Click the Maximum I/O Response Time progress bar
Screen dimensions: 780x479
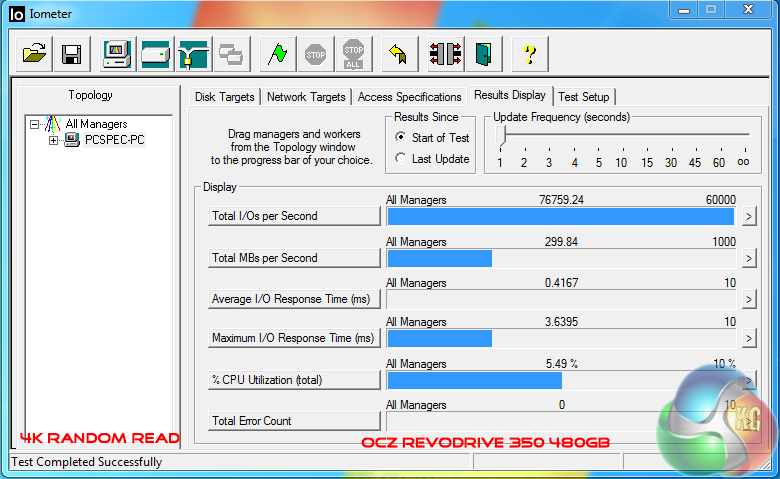click(x=561, y=339)
